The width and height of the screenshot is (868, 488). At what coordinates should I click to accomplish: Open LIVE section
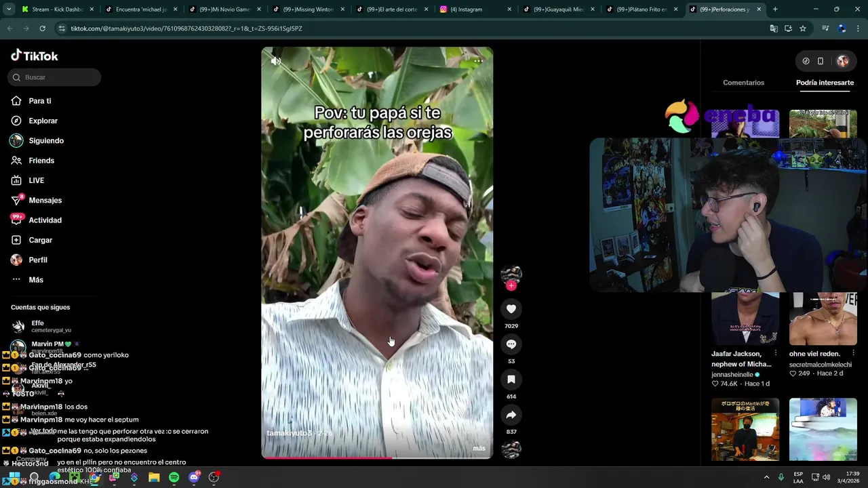pyautogui.click(x=36, y=180)
